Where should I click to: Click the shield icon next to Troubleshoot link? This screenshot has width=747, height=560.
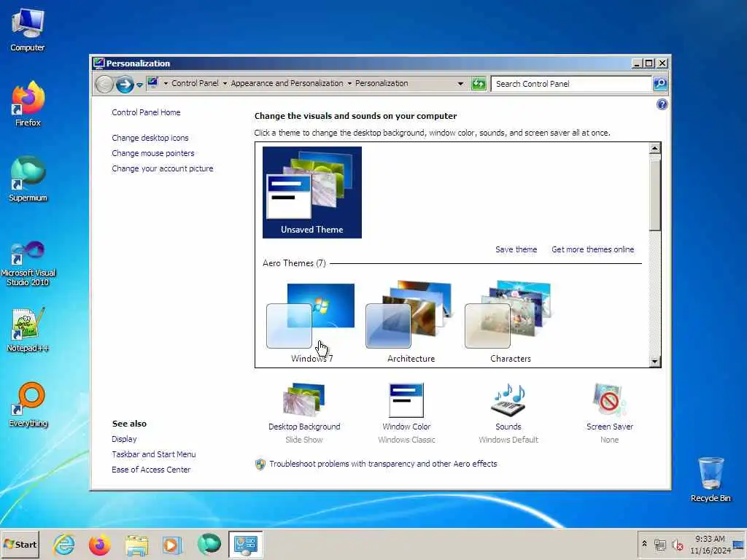pyautogui.click(x=260, y=464)
